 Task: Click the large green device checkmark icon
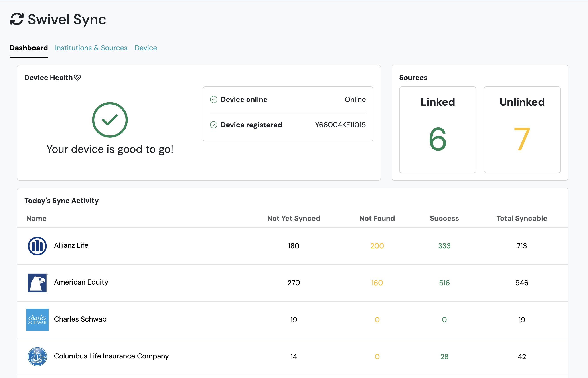pyautogui.click(x=110, y=120)
